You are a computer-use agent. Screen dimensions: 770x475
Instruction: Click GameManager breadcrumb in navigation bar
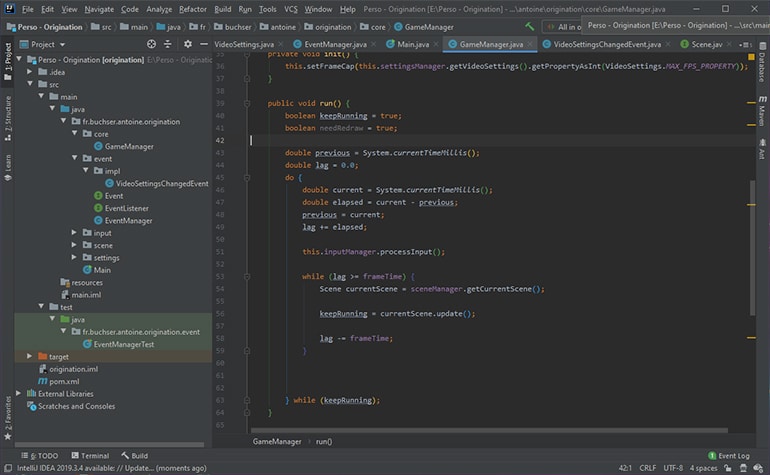(424, 27)
